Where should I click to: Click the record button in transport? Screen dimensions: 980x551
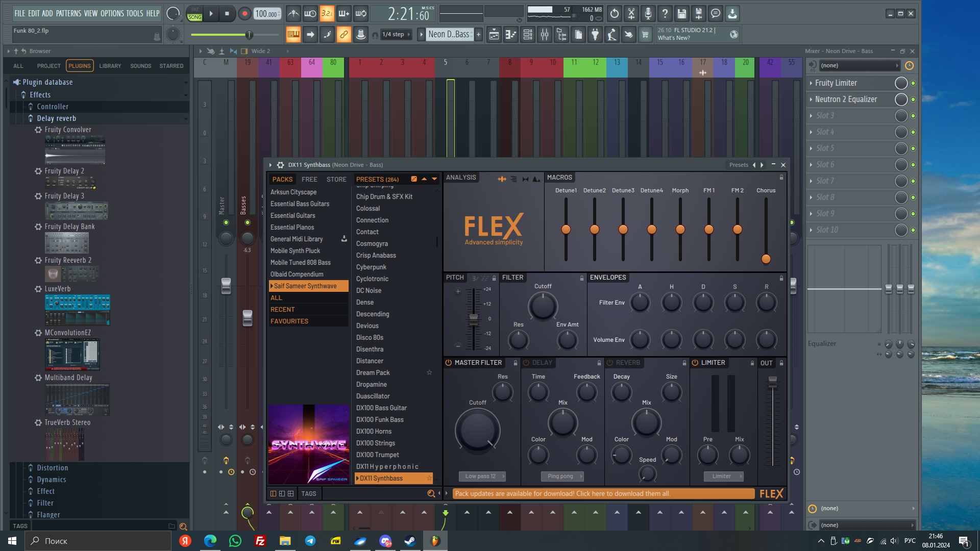(244, 14)
